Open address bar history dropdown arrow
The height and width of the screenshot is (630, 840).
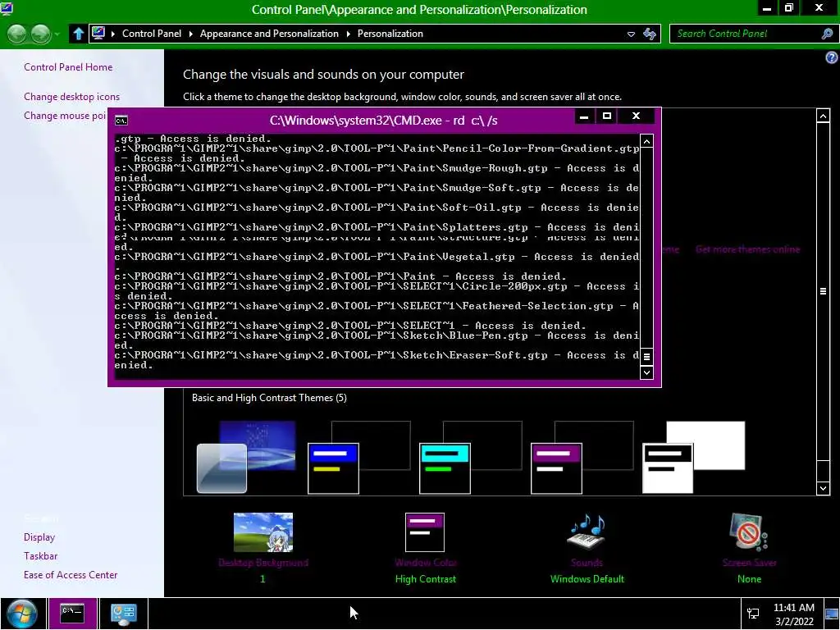click(x=631, y=34)
